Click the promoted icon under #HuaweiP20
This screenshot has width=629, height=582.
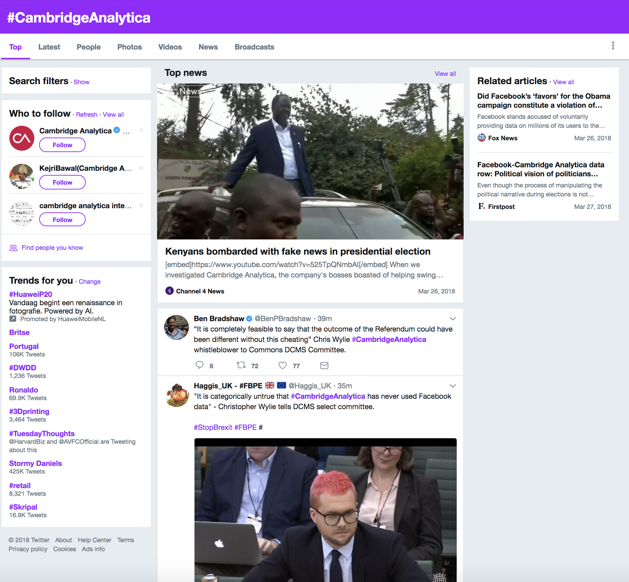pos(13,319)
